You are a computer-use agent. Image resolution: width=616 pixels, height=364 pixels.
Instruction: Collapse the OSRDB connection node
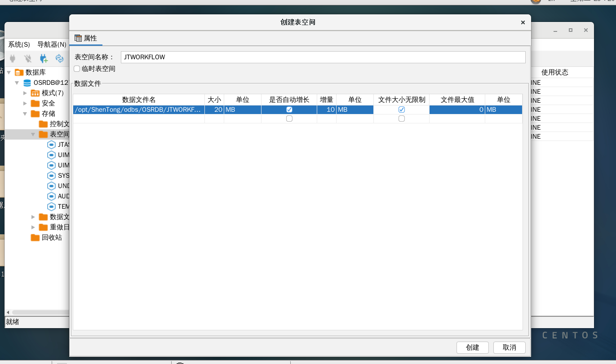click(x=17, y=83)
